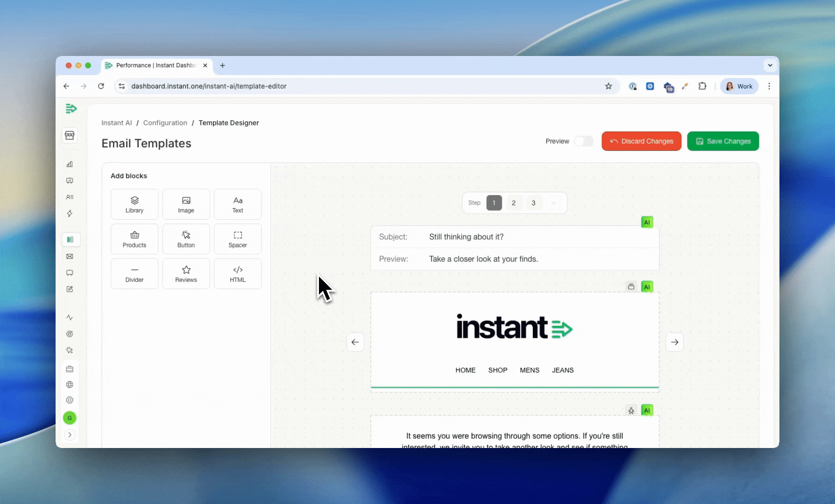Add a Divider block

(x=134, y=273)
